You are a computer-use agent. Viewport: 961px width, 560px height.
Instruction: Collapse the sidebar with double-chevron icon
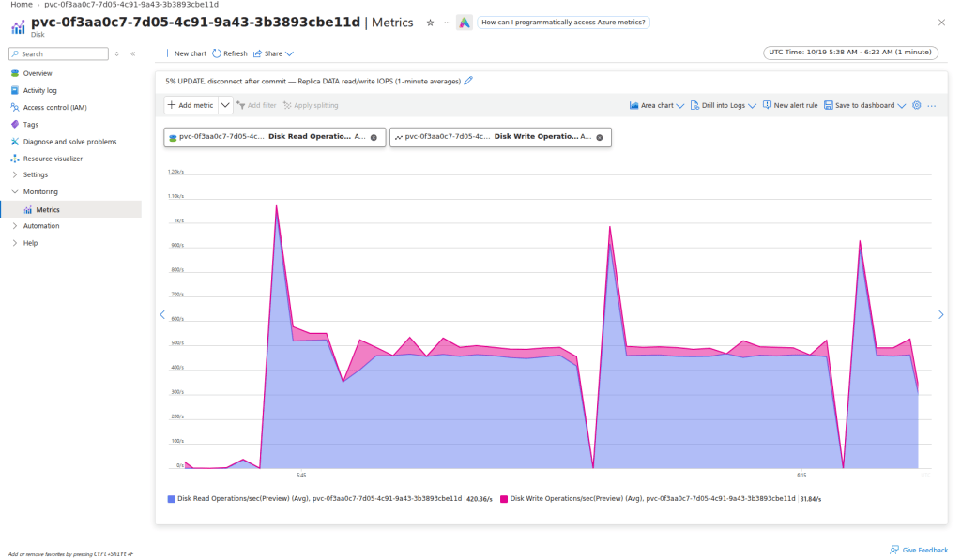click(x=133, y=53)
